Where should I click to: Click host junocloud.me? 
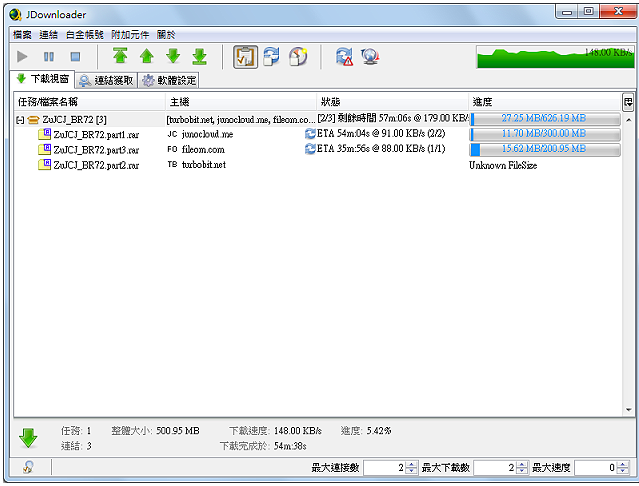coord(207,134)
